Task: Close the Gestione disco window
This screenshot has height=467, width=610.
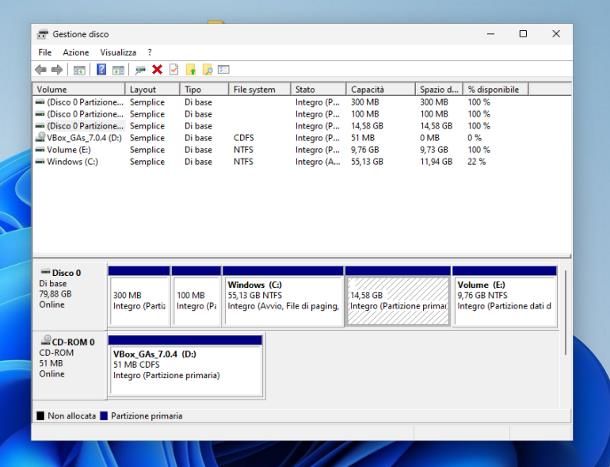Action: point(556,34)
